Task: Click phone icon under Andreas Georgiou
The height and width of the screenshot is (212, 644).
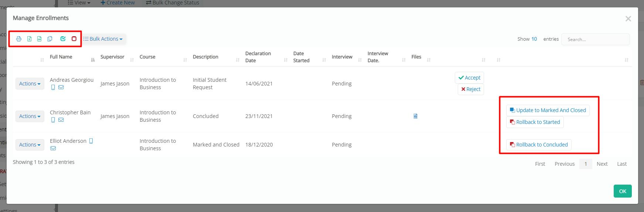Action: point(53,88)
